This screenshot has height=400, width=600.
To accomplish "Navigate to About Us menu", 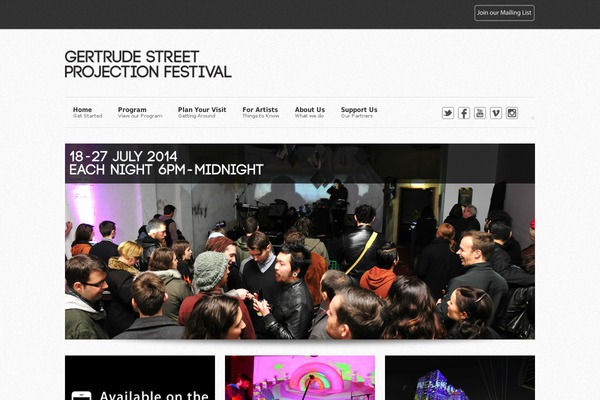I will [310, 112].
